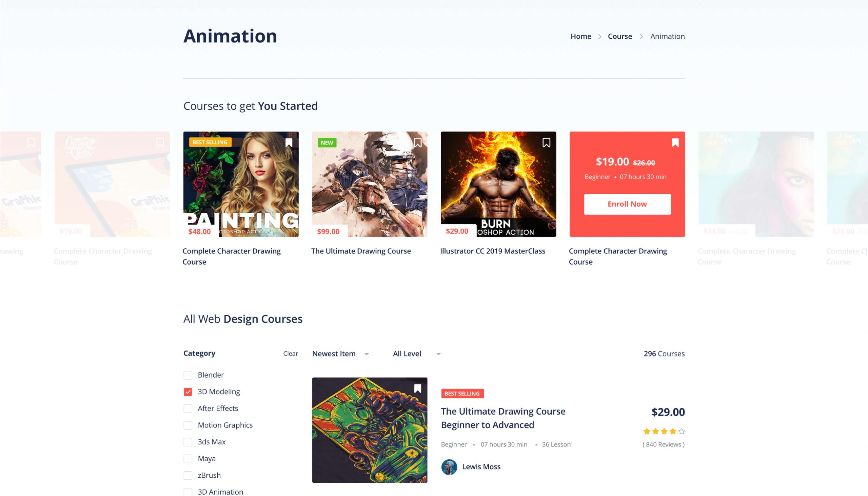Open the Burn Photoshop Action thumbnail
868x496 pixels.
click(498, 184)
